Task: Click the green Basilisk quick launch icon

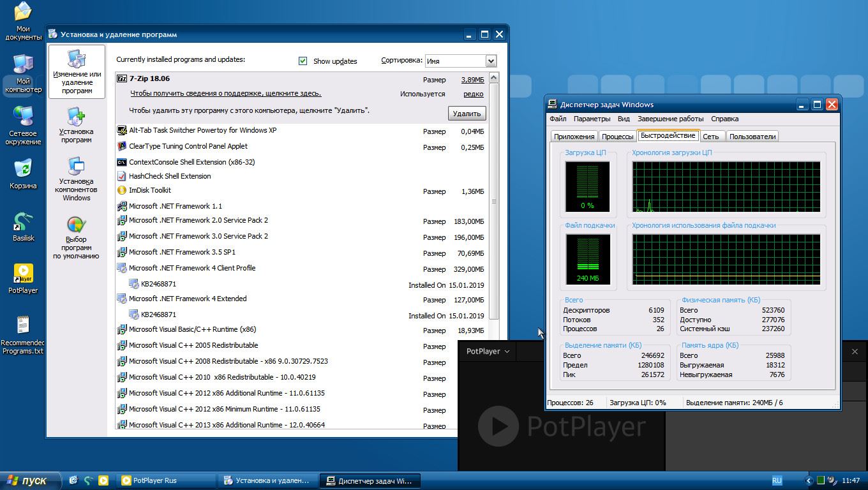Action: pos(89,480)
